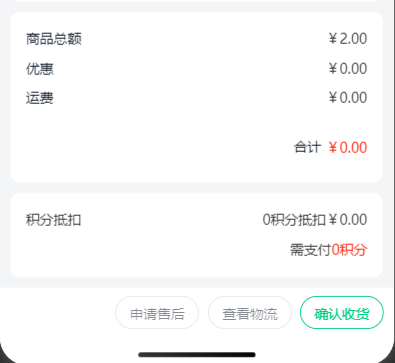Select the 商品总额 label

(54, 39)
